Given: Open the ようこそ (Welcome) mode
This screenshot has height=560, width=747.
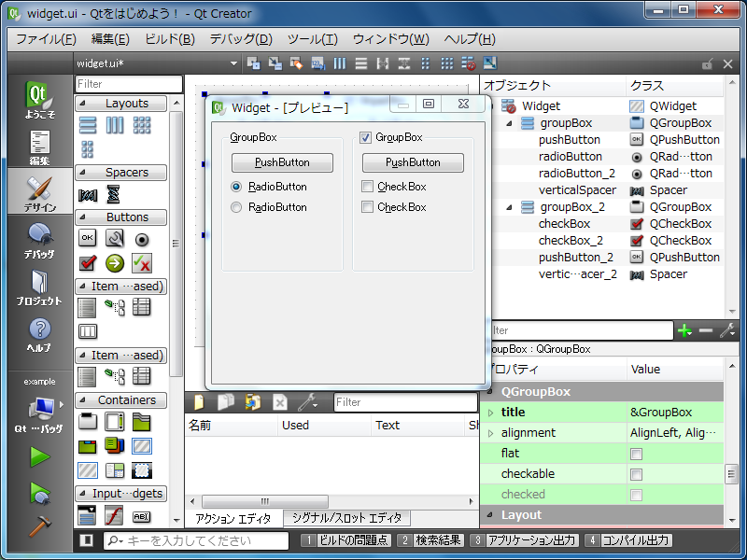Looking at the screenshot, I should (38, 100).
